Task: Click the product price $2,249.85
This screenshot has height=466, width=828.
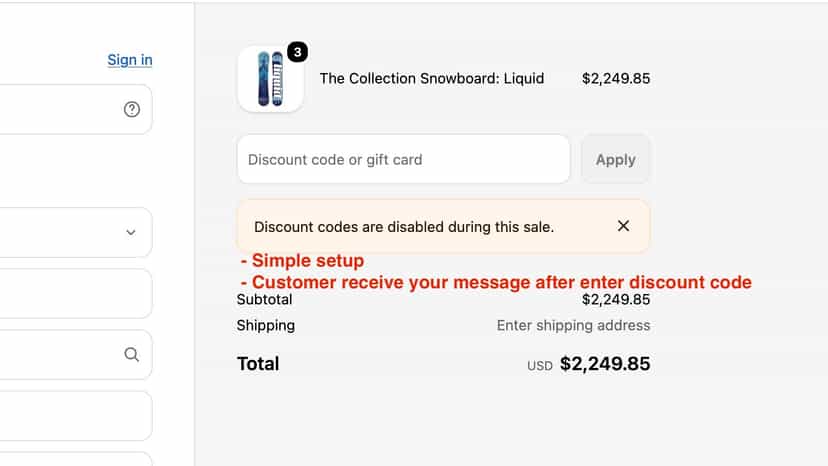Action: (x=616, y=79)
